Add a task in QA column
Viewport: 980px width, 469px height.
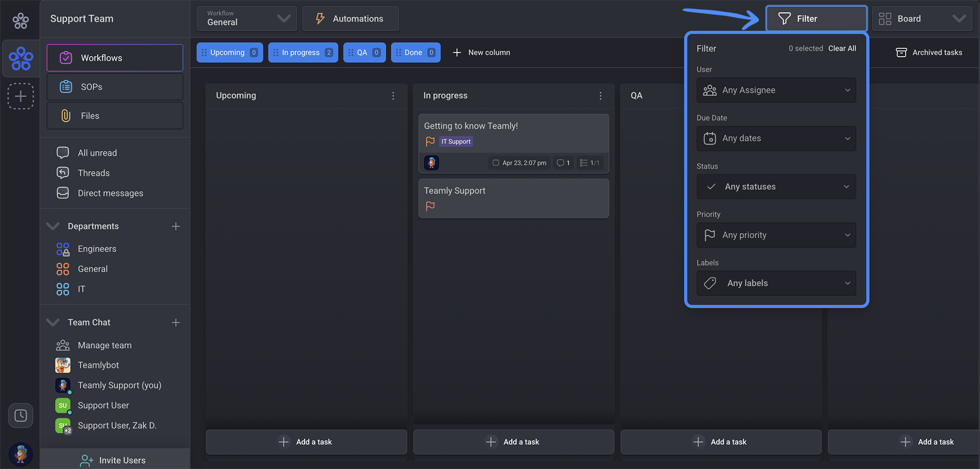tap(721, 442)
